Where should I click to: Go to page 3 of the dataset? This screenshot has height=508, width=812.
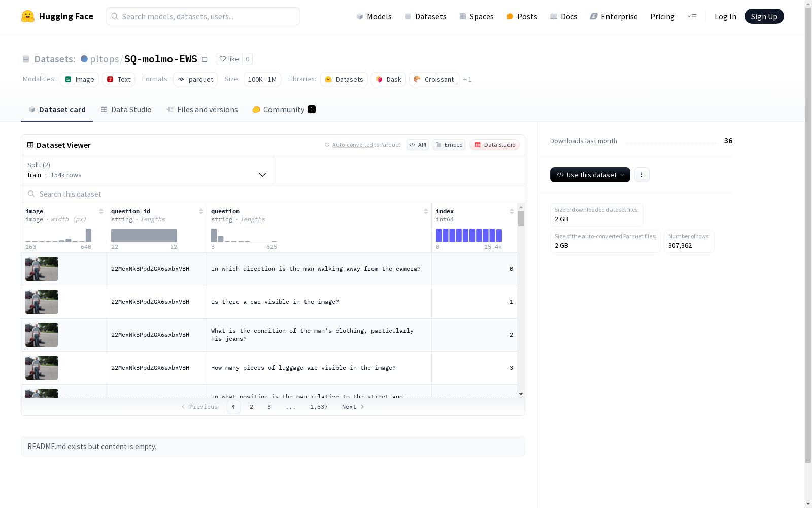(269, 407)
